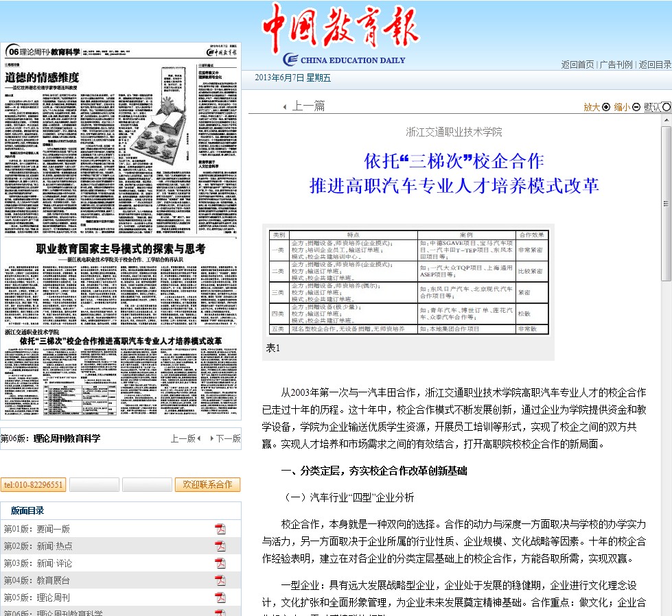This screenshot has height=616, width=672.
Task: Click heading 一、分类定层，夯实校企合作改革创新基础
Action: [373, 471]
